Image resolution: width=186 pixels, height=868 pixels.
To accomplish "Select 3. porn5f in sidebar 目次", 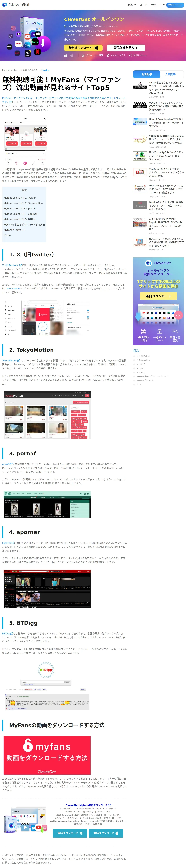I will 141,364.
